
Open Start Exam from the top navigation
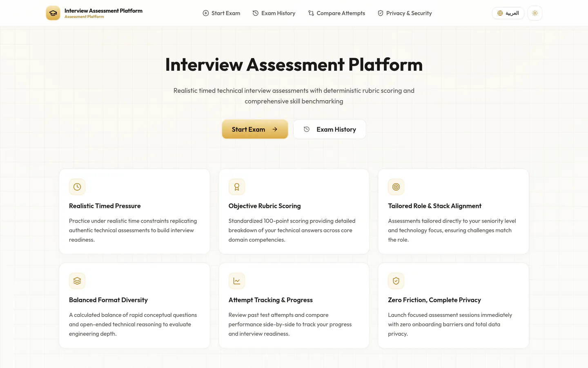tap(221, 13)
